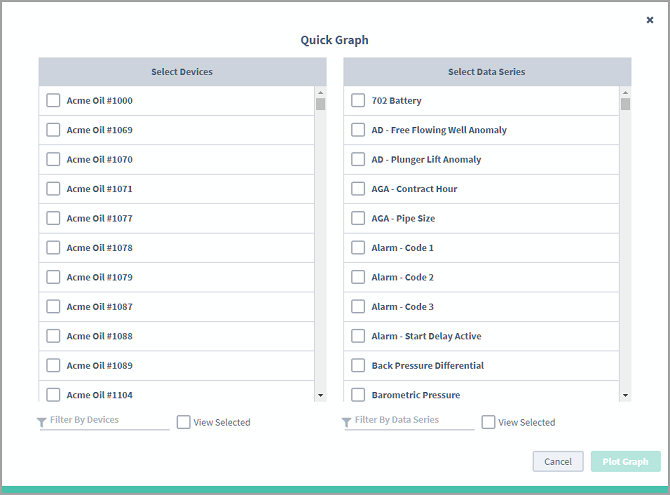Check the Alarm - Code 2 series
The image size is (670, 495).
click(x=358, y=277)
